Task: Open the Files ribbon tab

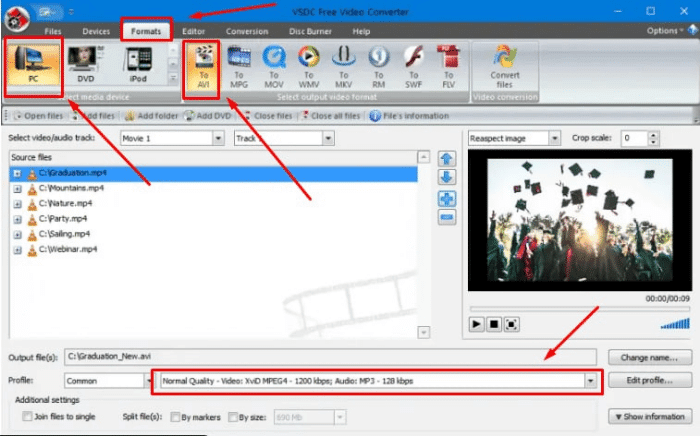Action: [53, 31]
